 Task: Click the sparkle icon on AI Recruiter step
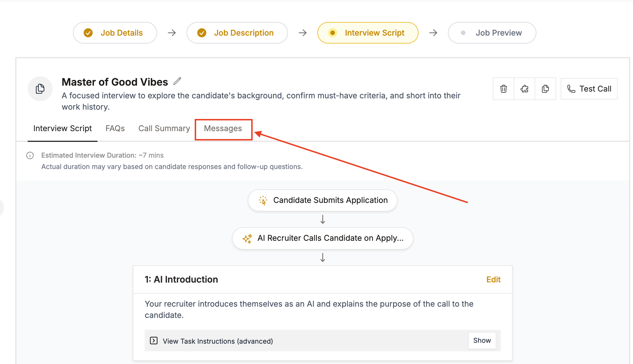pos(247,239)
